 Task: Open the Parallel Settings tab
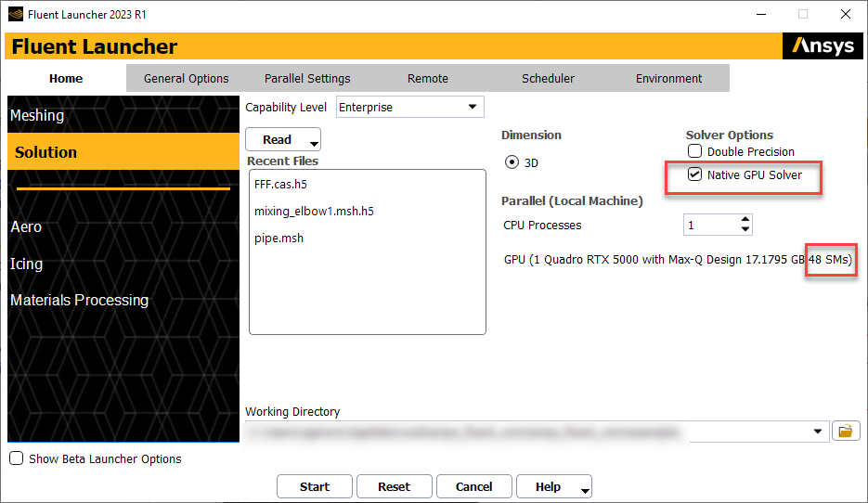pos(307,79)
